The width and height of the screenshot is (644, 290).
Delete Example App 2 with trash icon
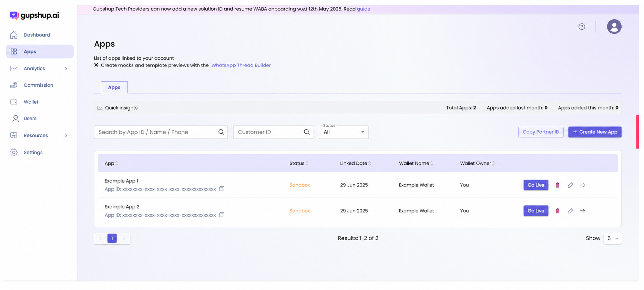tap(558, 211)
